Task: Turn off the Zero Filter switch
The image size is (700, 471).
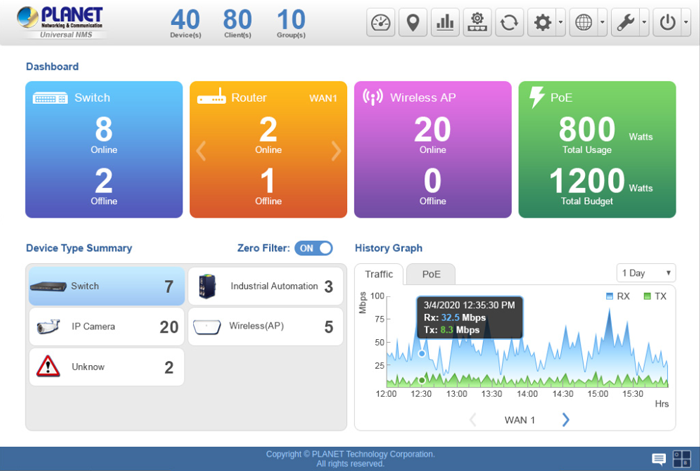Action: 313,248
